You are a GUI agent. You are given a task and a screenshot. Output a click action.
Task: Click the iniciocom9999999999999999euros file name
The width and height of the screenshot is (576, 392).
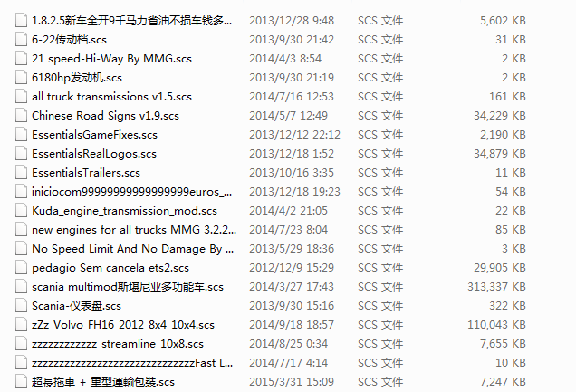(x=132, y=192)
